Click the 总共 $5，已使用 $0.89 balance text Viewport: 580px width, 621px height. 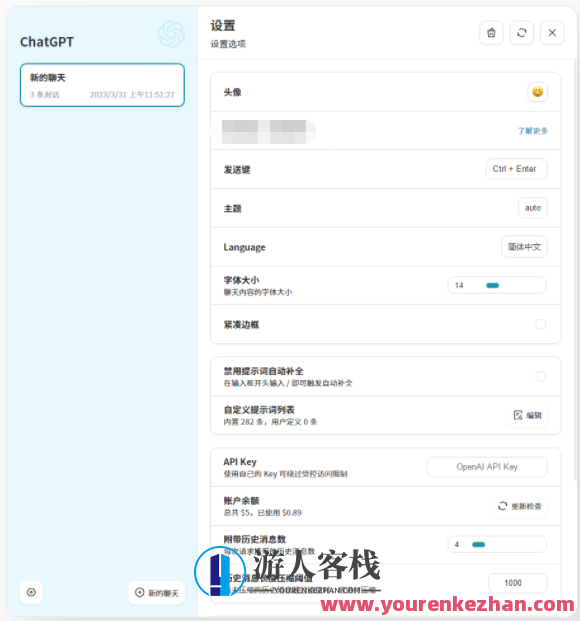263,513
